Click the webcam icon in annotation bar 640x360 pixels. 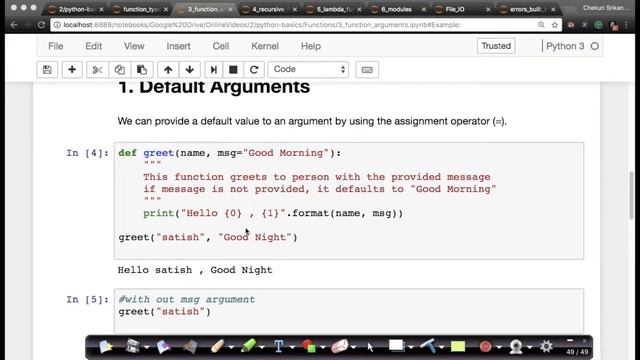(516, 347)
